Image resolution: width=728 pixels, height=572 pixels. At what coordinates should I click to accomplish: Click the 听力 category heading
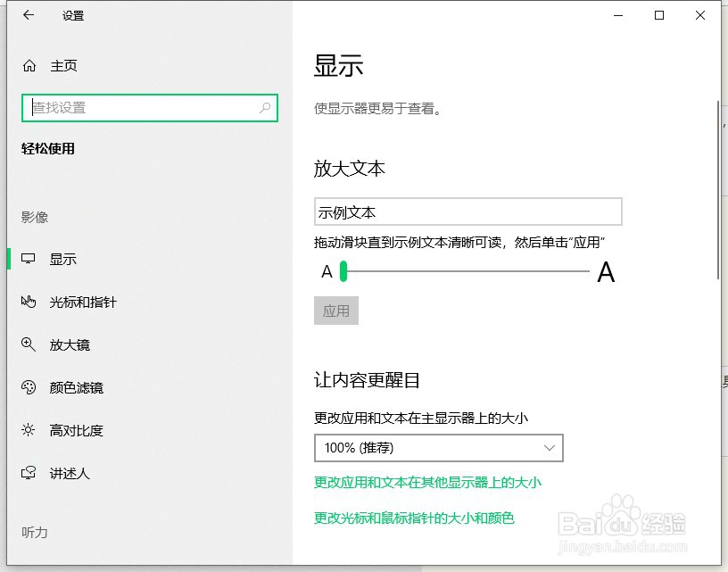[35, 532]
